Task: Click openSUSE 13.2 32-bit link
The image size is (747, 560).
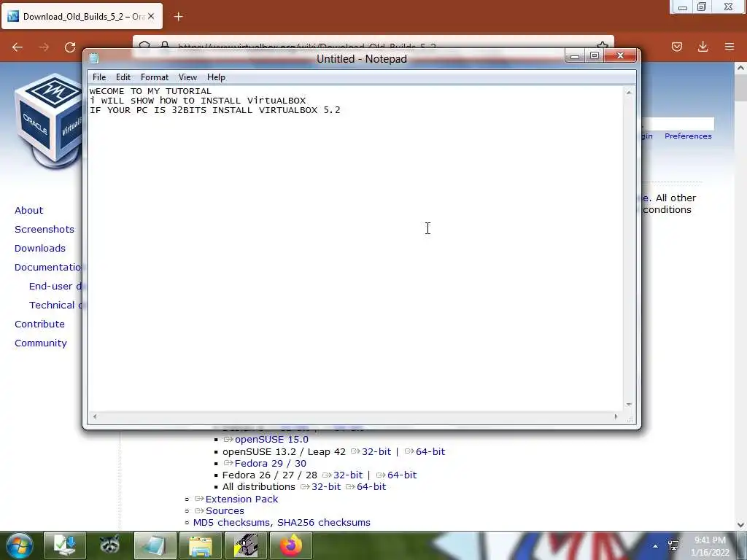Action: point(376,452)
